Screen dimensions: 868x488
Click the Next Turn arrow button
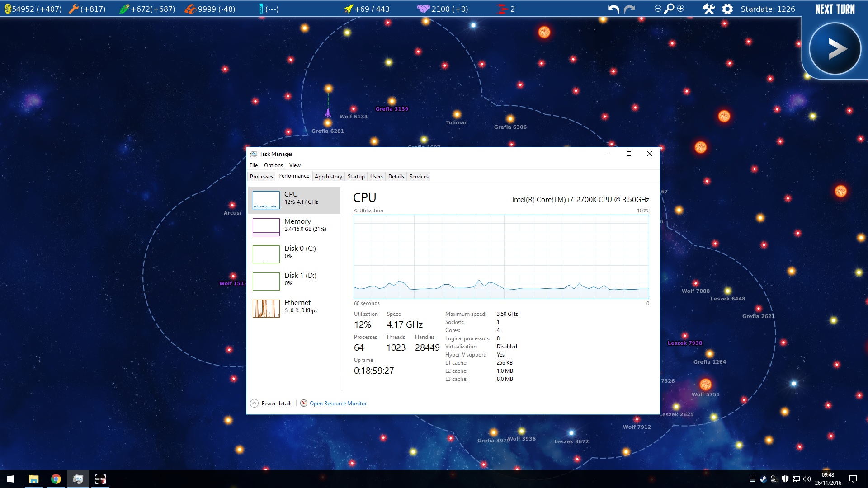835,49
